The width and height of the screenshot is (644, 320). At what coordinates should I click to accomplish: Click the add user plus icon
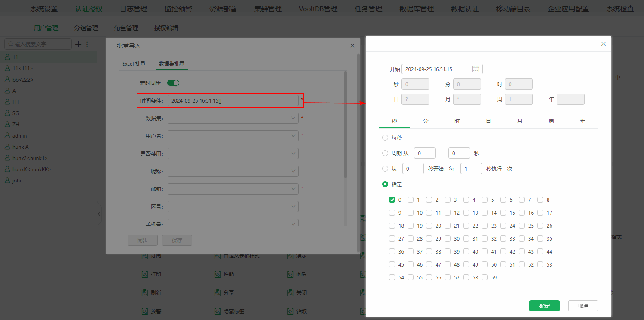78,44
